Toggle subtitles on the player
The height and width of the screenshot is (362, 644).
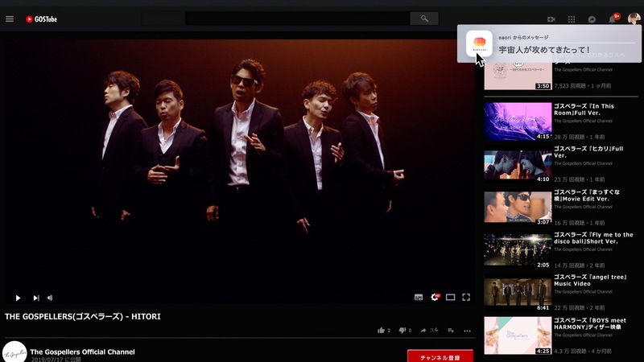pos(419,297)
